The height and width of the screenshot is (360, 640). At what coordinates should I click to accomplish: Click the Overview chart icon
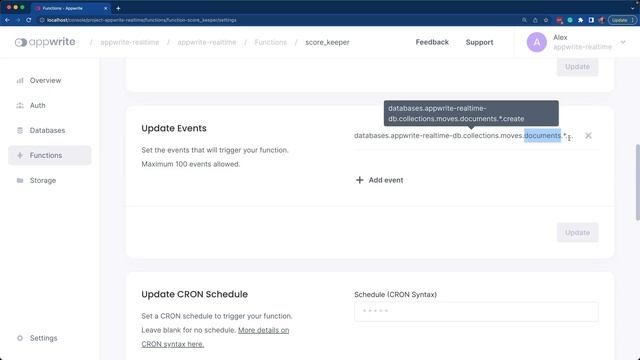20,80
